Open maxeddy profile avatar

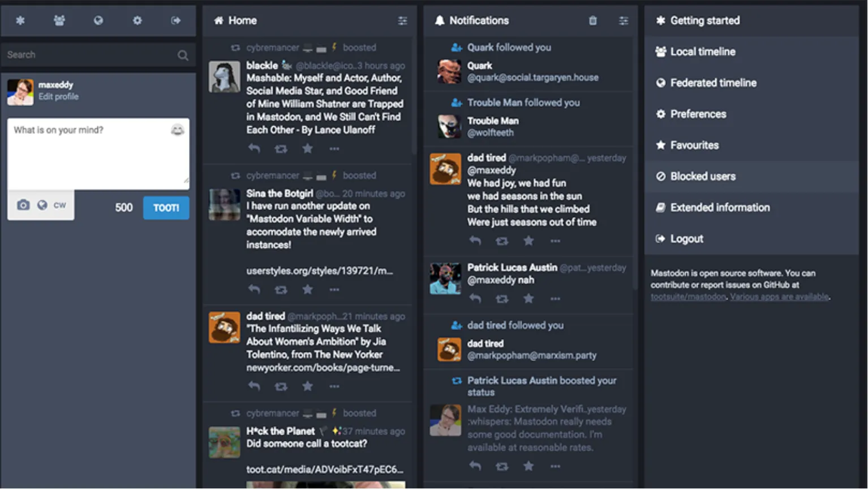[20, 92]
